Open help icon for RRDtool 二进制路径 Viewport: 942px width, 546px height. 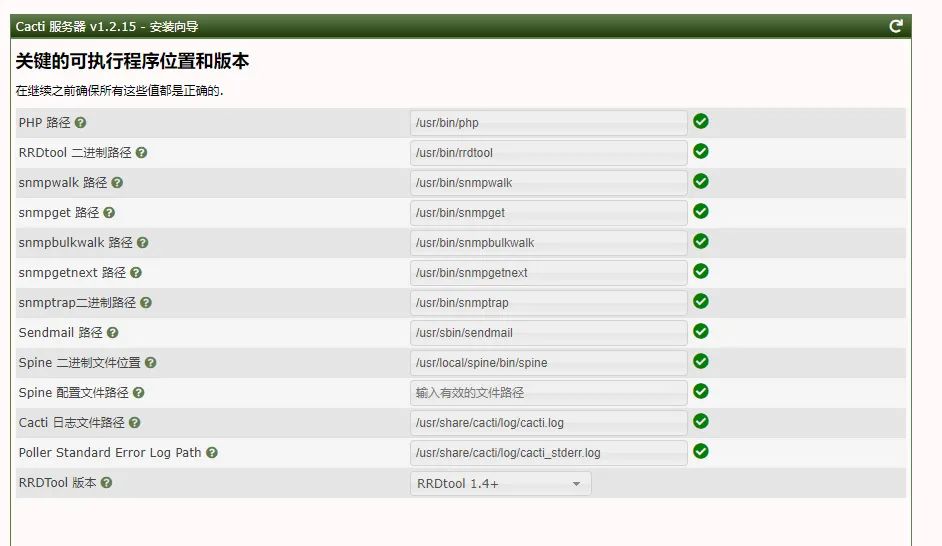click(x=141, y=153)
